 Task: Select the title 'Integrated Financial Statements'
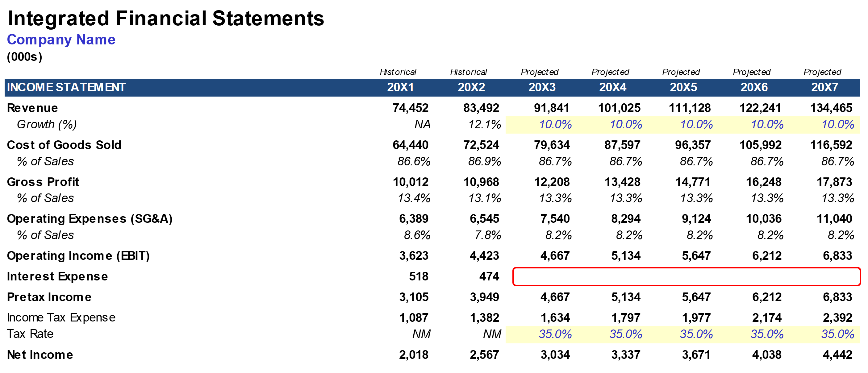click(166, 18)
